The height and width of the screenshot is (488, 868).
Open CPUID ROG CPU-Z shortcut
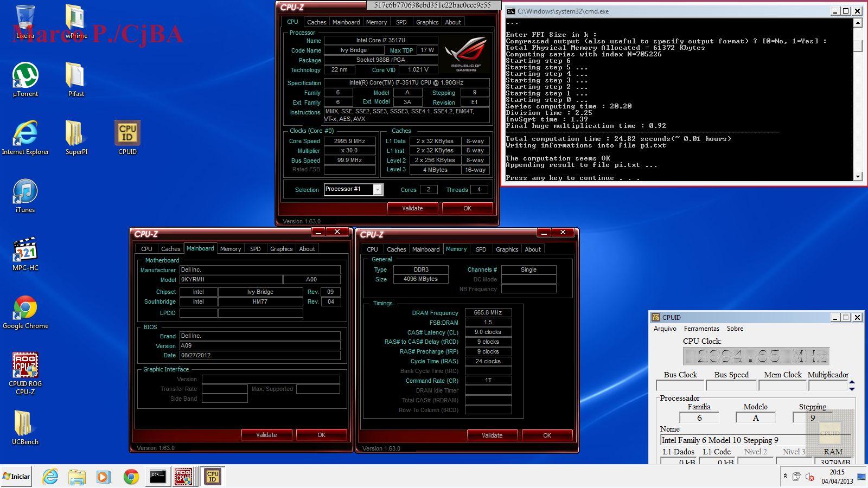(x=25, y=373)
